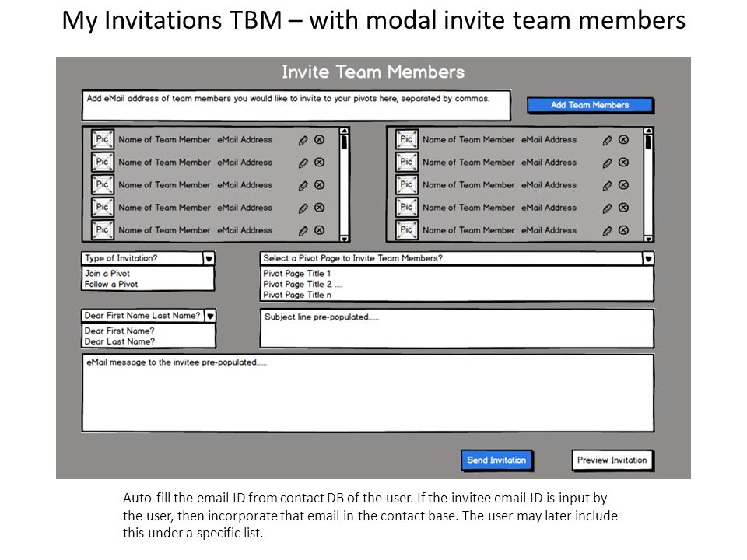Open first Pic thumbnail in left list
Screen dimensions: 747x560
pos(103,139)
